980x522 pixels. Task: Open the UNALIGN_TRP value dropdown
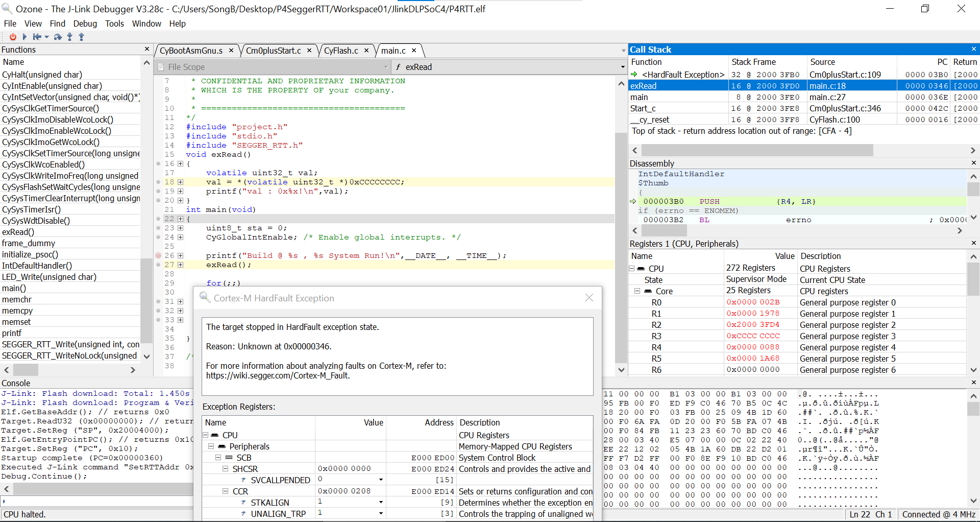tap(381, 513)
